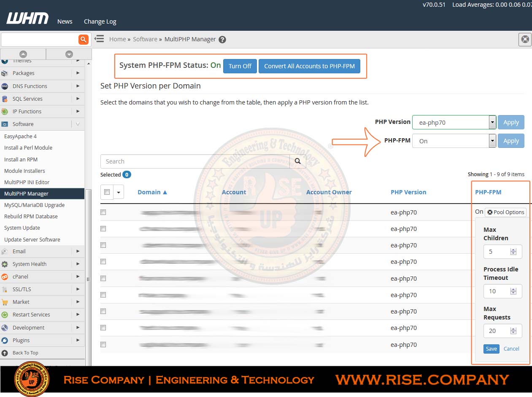Viewport: 532px width, 397px height.
Task: Check the sixth domain row checkbox
Action: (x=103, y=295)
